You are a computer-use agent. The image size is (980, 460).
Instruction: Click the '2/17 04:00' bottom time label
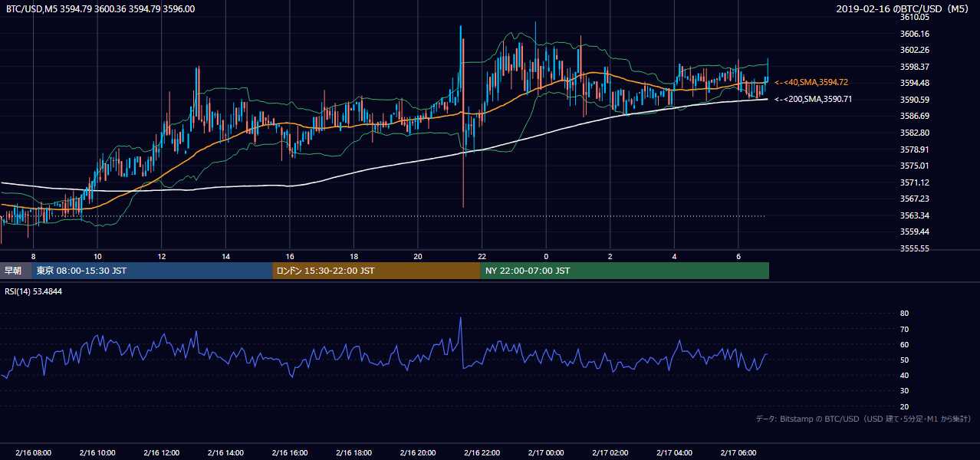674,453
